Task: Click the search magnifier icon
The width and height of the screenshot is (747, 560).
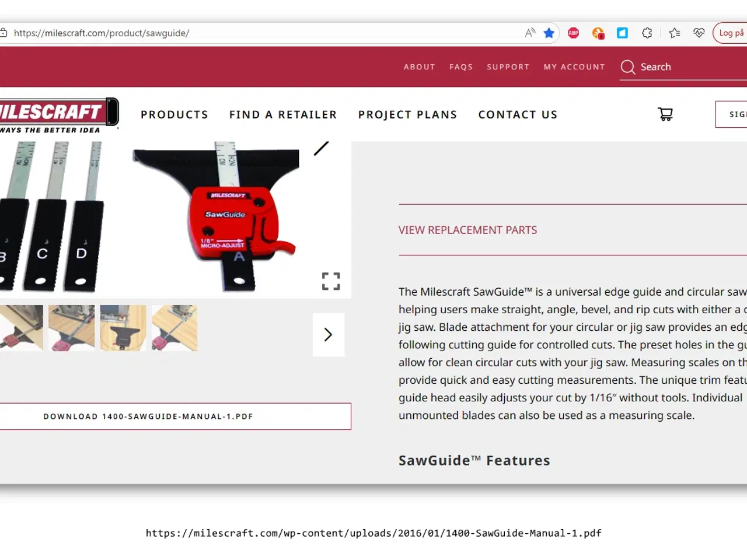Action: pyautogui.click(x=628, y=67)
